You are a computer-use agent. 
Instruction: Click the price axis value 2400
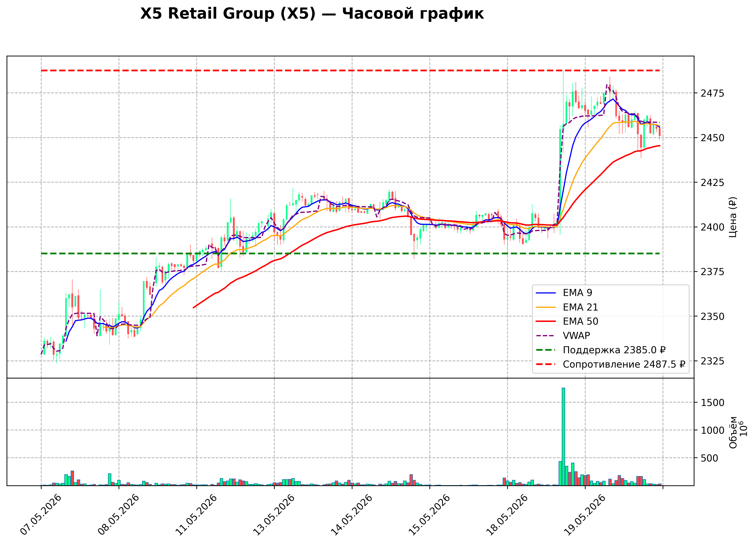tap(713, 227)
